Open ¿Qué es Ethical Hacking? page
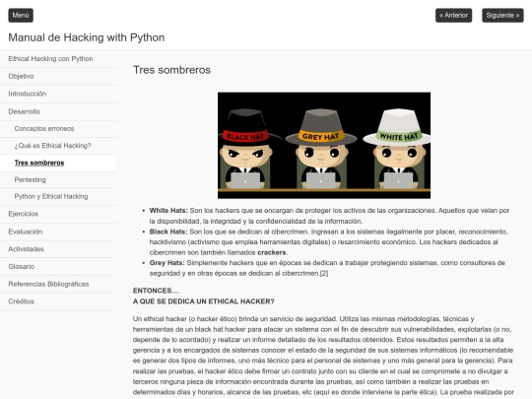This screenshot has height=399, width=532. pyautogui.click(x=58, y=146)
